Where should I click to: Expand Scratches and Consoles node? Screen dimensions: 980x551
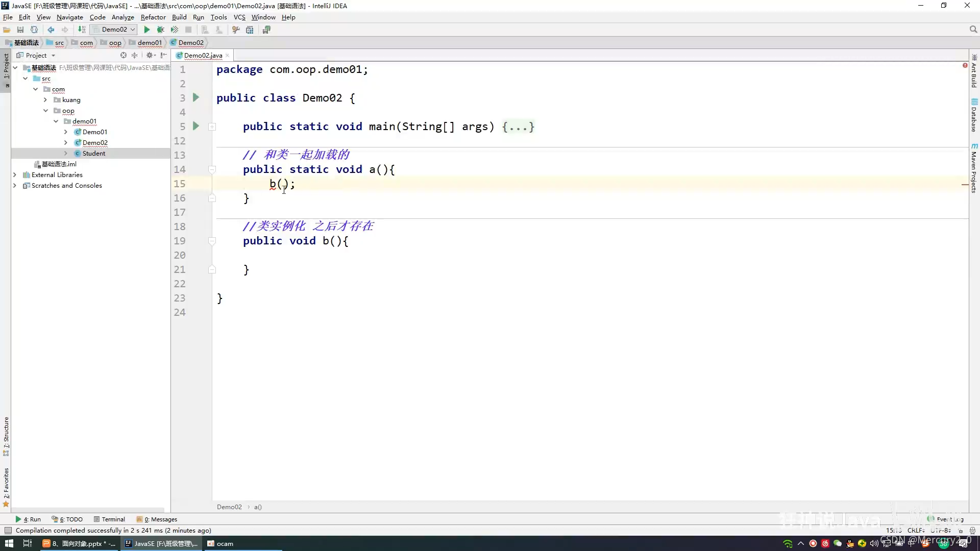[15, 186]
